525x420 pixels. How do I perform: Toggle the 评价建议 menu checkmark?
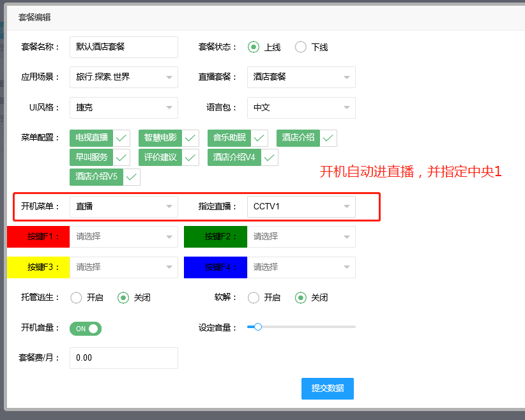pos(190,157)
